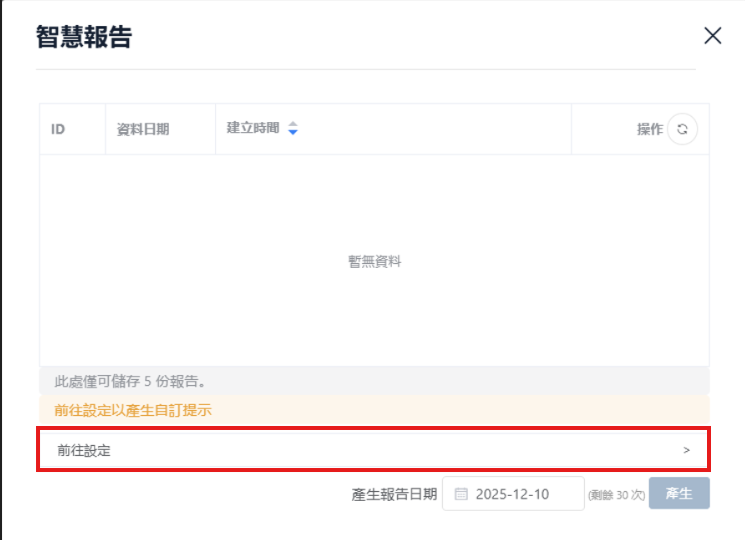The height and width of the screenshot is (540, 745).
Task: Click the 剩餘 30 次 remaining count text
Action: point(615,495)
